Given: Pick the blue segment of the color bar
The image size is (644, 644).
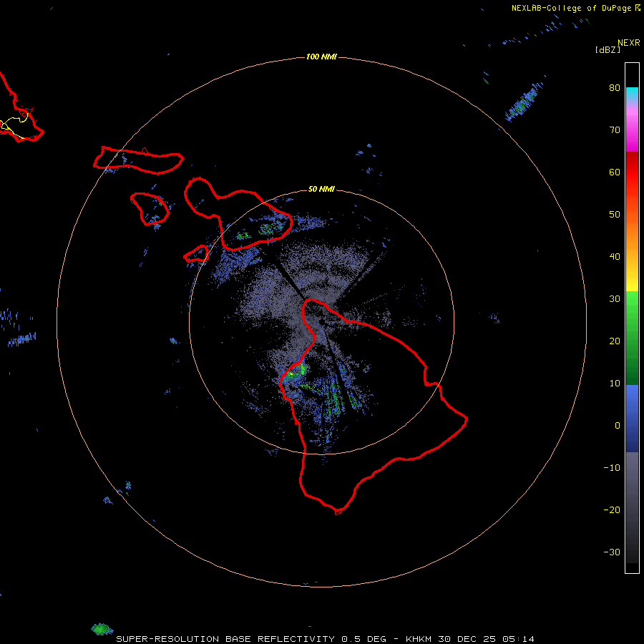Looking at the screenshot, I should coord(632,419).
